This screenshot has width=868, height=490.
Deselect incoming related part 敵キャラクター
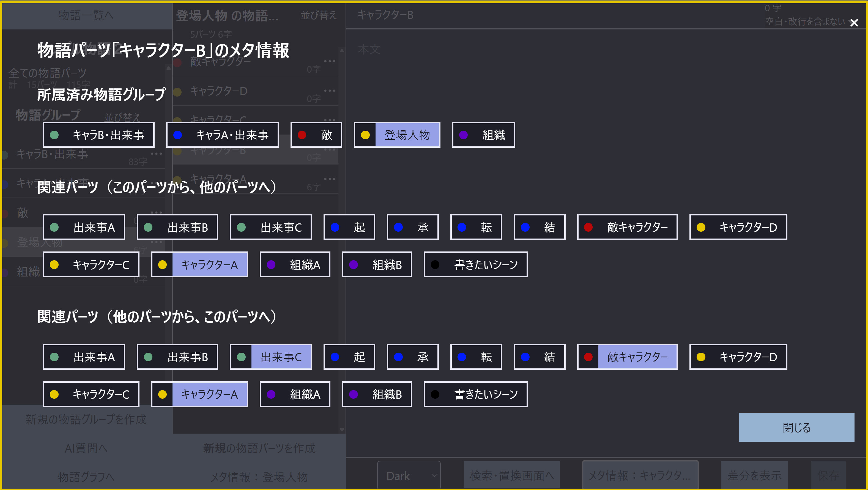click(x=627, y=357)
